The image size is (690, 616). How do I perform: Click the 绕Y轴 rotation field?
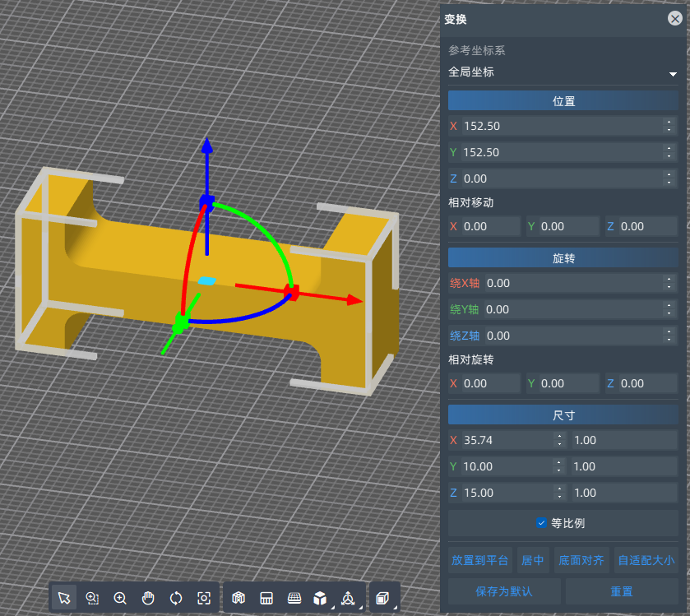pyautogui.click(x=573, y=310)
